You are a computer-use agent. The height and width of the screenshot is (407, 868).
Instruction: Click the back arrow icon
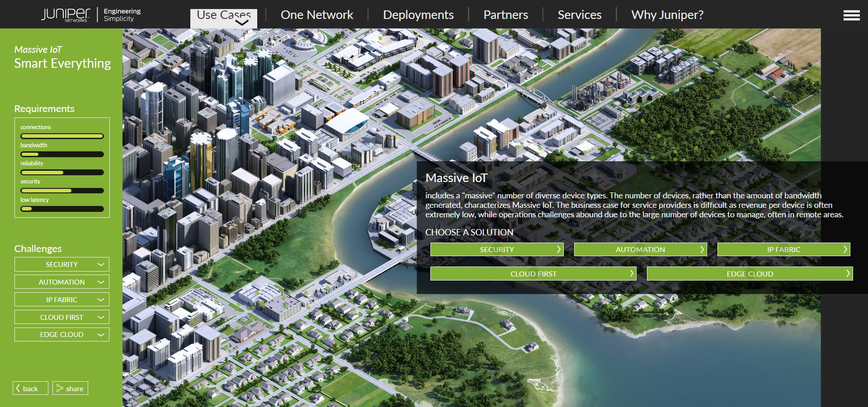[x=18, y=388]
